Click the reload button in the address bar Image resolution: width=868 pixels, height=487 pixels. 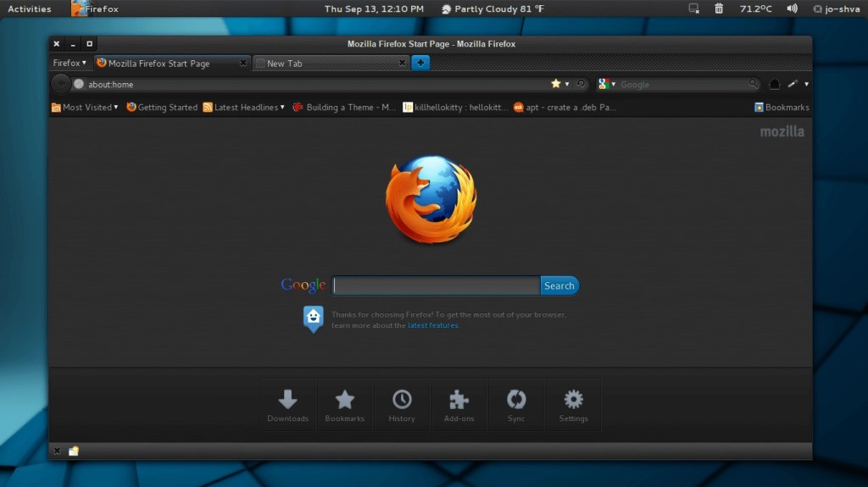[581, 84]
